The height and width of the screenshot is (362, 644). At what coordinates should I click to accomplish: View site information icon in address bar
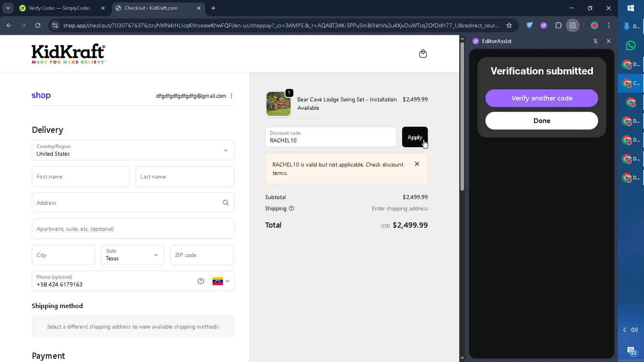click(x=55, y=25)
